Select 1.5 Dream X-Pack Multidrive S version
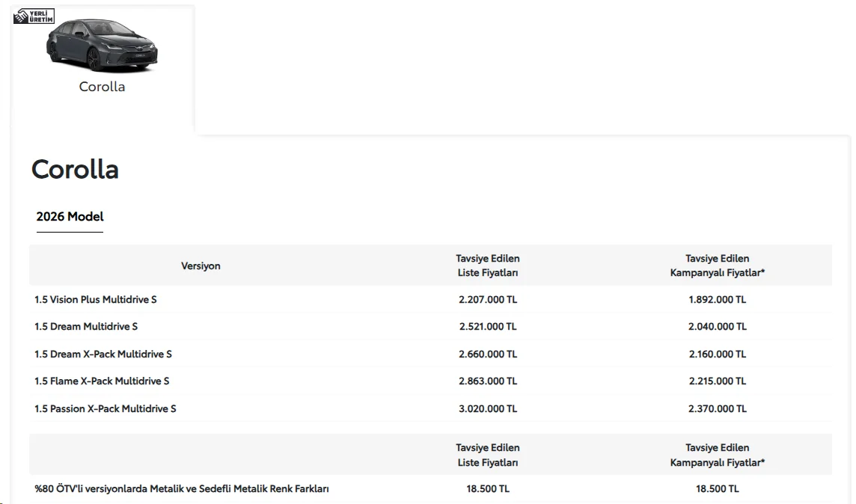856x504 pixels. 103,354
